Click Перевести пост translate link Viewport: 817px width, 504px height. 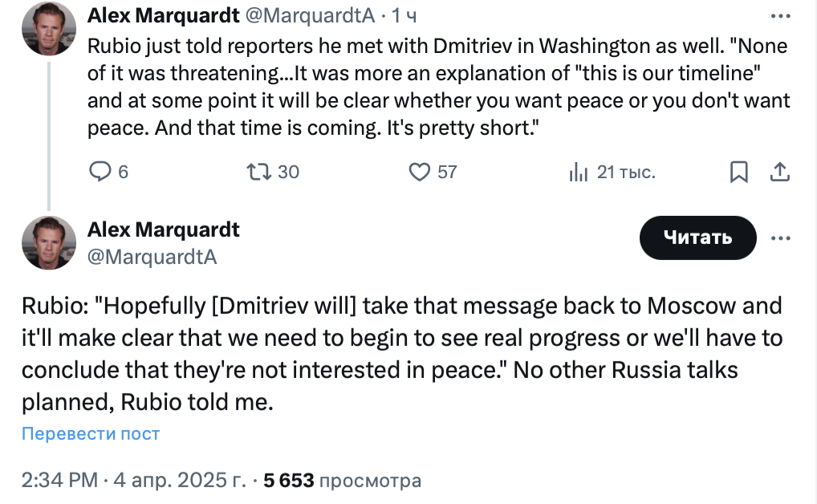91,434
